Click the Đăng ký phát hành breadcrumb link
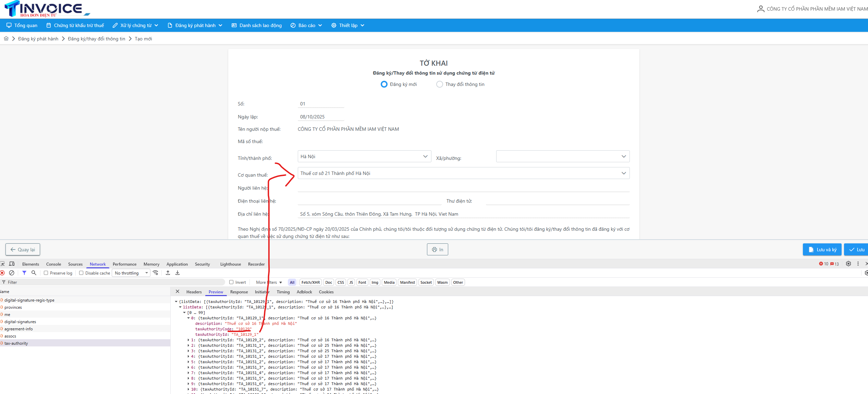This screenshot has height=394, width=868. point(38,39)
